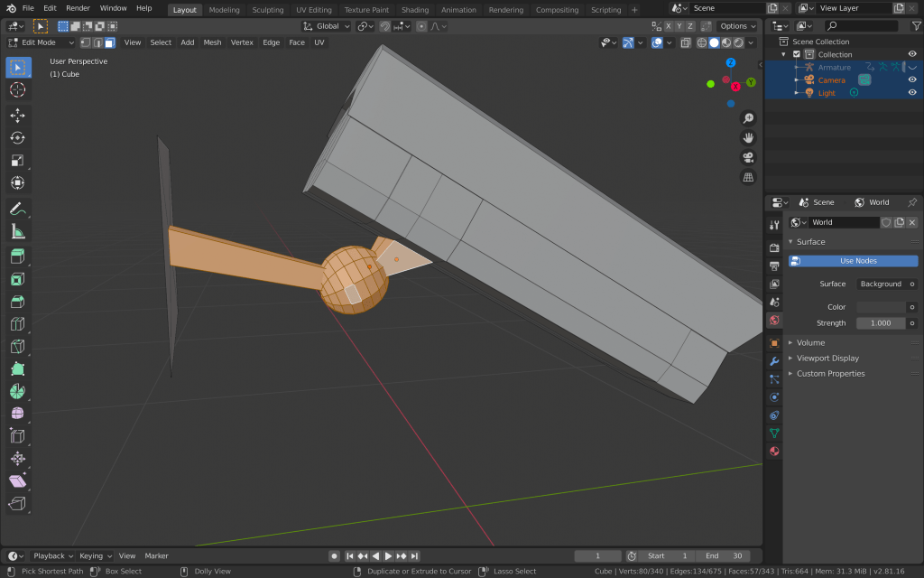Activate the Scale tool
Viewport: 924px width, 578px height.
pyautogui.click(x=17, y=161)
